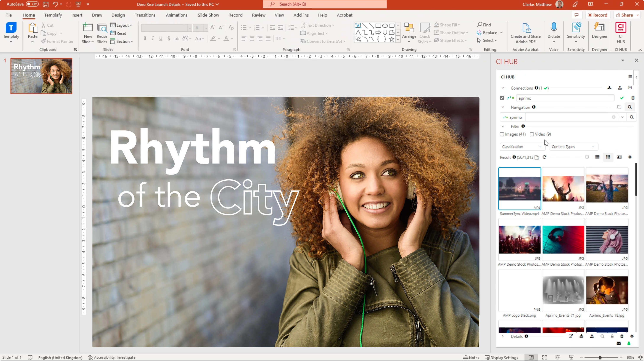Toggle Underline formatting
Viewport: 644px width, 361px height.
[161, 39]
